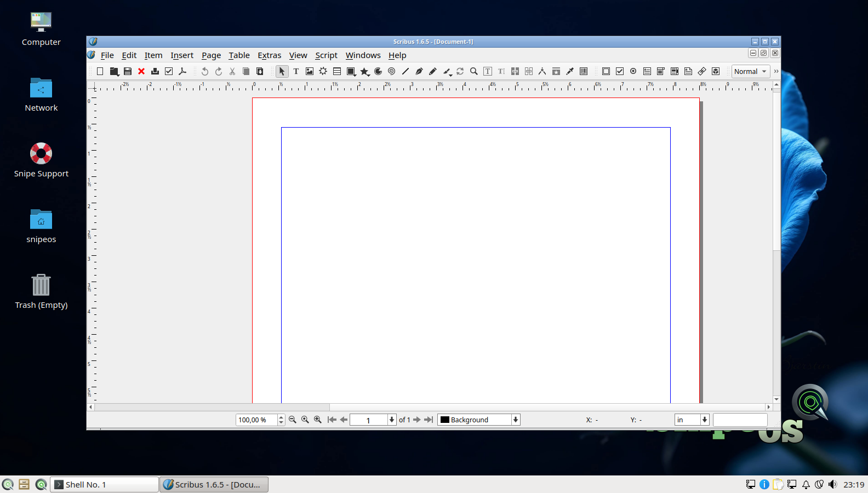The width and height of the screenshot is (868, 493).
Task: Select the Table tool
Action: pyautogui.click(x=337, y=71)
